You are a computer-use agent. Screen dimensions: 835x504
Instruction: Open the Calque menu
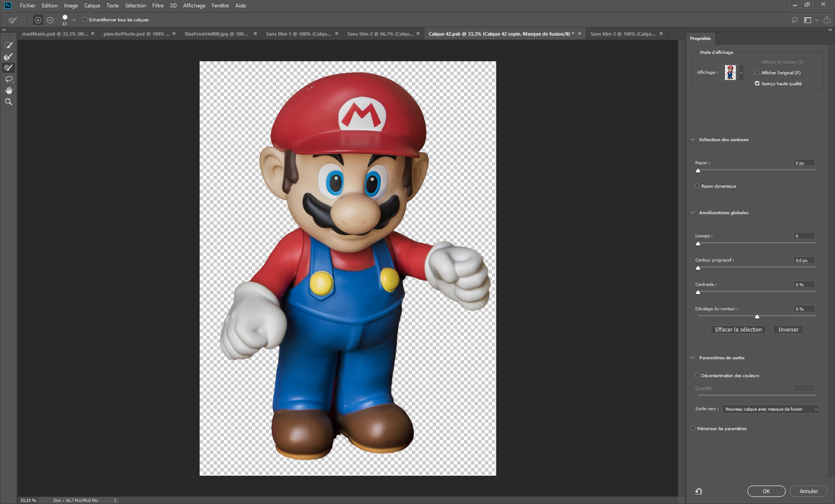click(92, 6)
